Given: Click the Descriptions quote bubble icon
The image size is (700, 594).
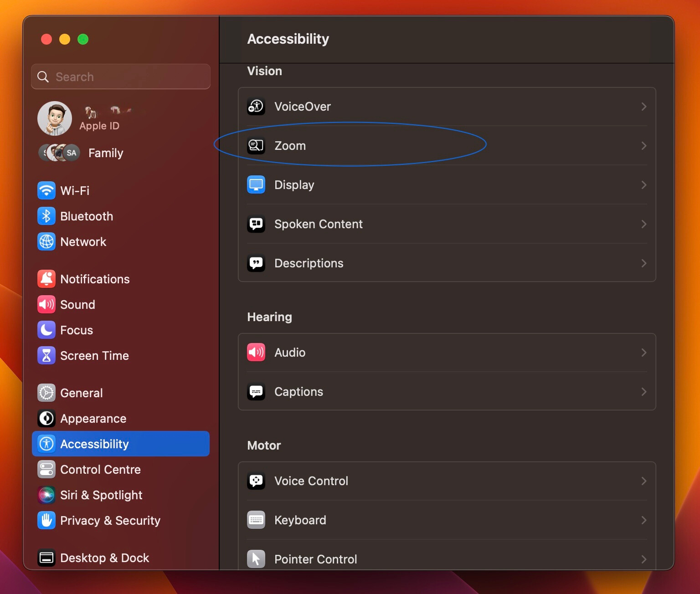Looking at the screenshot, I should tap(256, 263).
